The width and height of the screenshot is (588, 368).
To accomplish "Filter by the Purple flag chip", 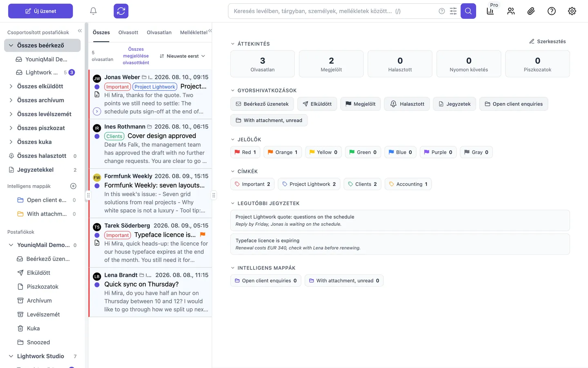I will tap(438, 152).
